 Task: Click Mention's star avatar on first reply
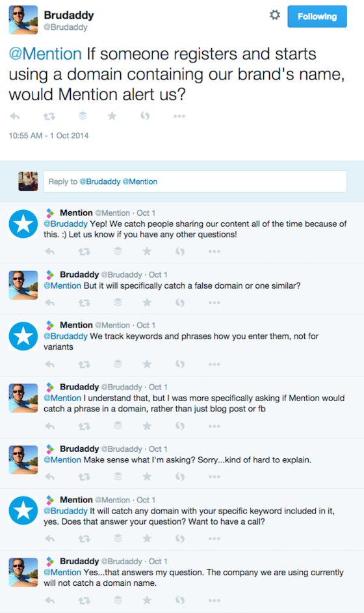[x=23, y=224]
